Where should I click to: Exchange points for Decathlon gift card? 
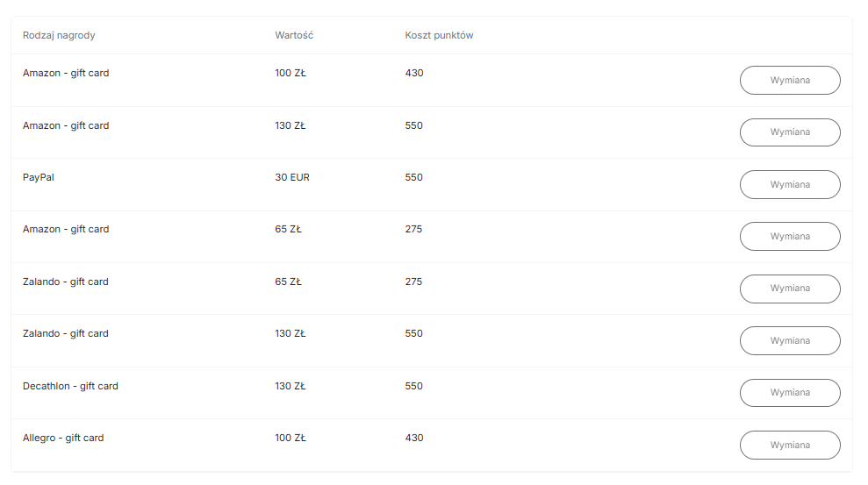tap(790, 393)
